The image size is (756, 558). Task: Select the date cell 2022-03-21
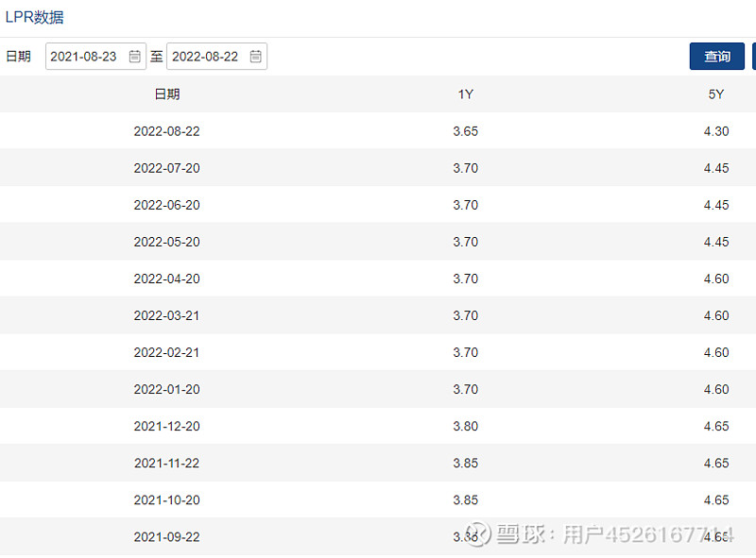pos(167,315)
